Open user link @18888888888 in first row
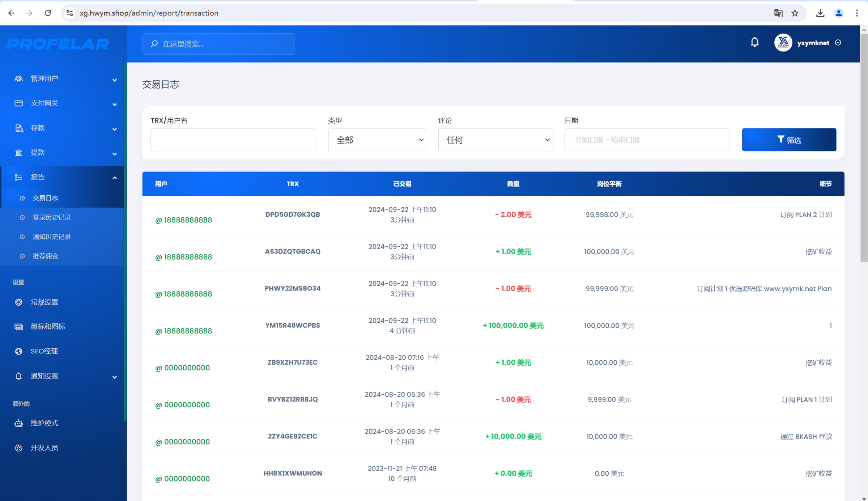Screen dimensions: 868x501 [x=184, y=220]
